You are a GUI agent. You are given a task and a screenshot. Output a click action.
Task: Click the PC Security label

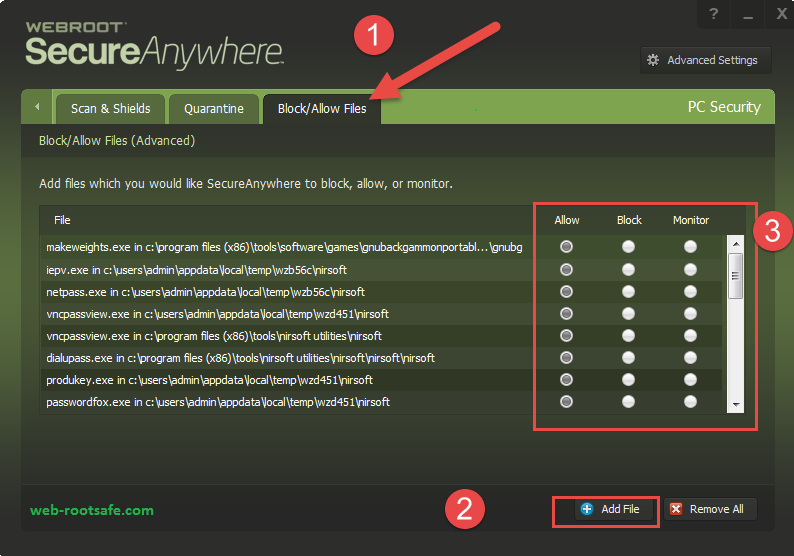724,107
